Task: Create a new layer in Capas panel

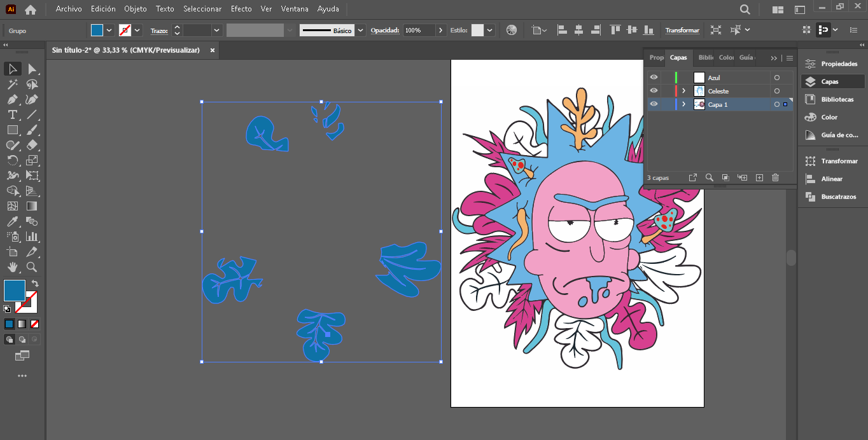Action: click(759, 177)
